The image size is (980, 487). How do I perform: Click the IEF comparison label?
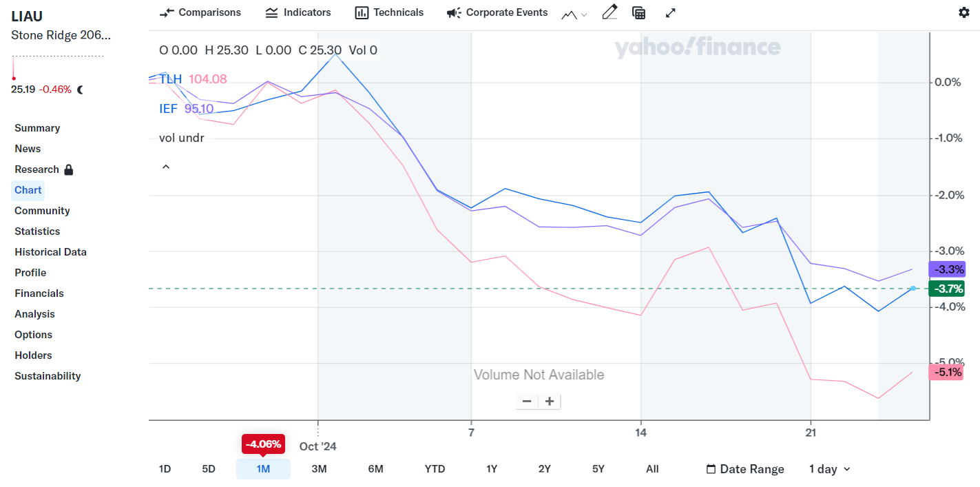[x=168, y=109]
